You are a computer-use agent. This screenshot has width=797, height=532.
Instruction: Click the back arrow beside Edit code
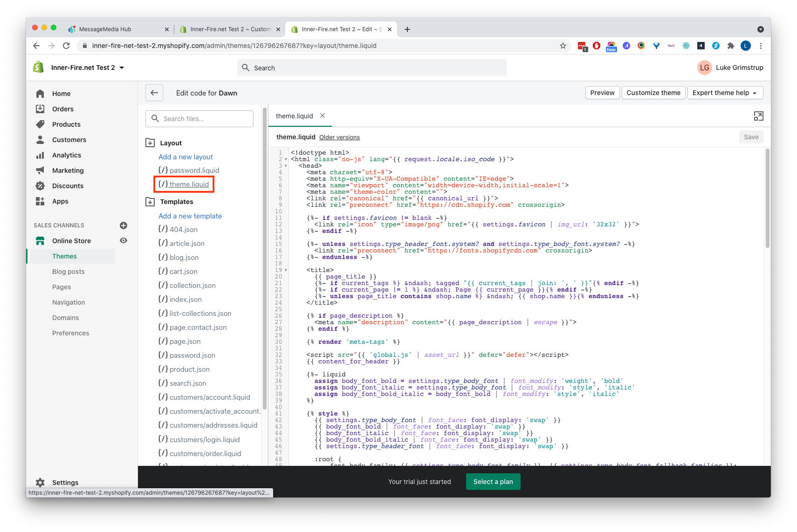click(154, 93)
